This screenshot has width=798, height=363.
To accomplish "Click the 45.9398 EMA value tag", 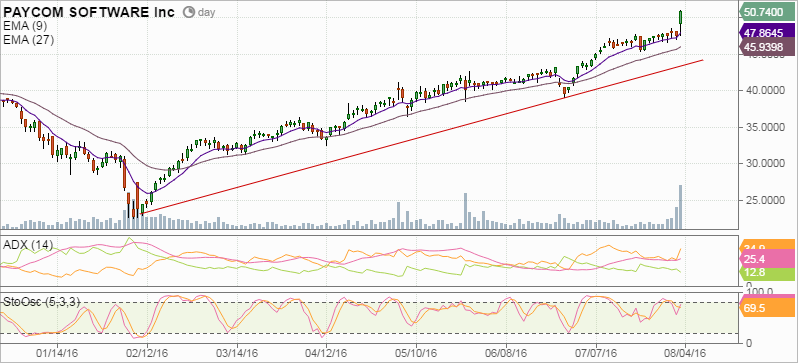I will 767,47.
